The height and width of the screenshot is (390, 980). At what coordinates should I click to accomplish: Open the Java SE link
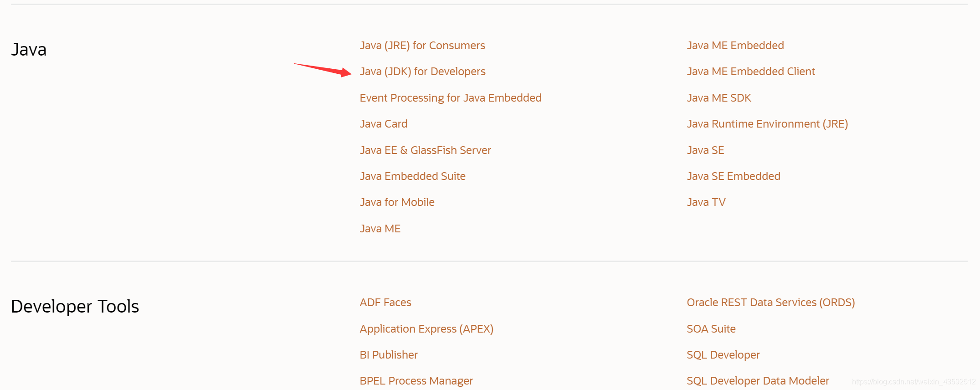(x=705, y=150)
